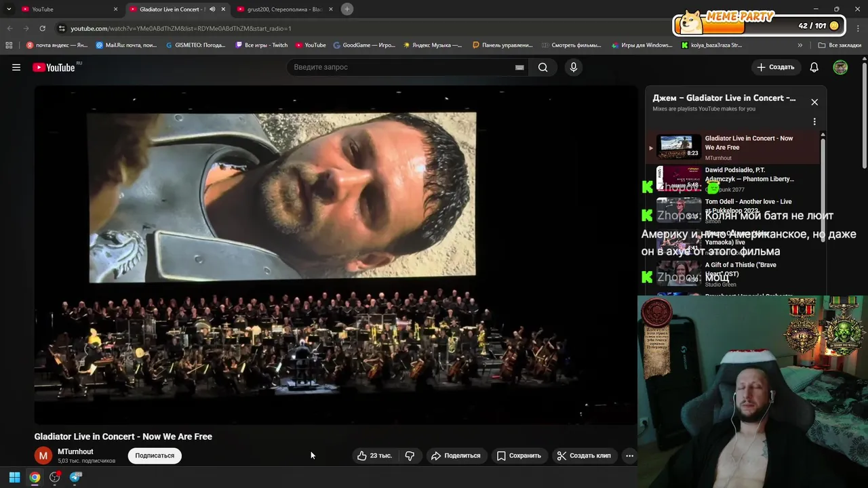Open Mail.Ru bookmark

point(126,45)
